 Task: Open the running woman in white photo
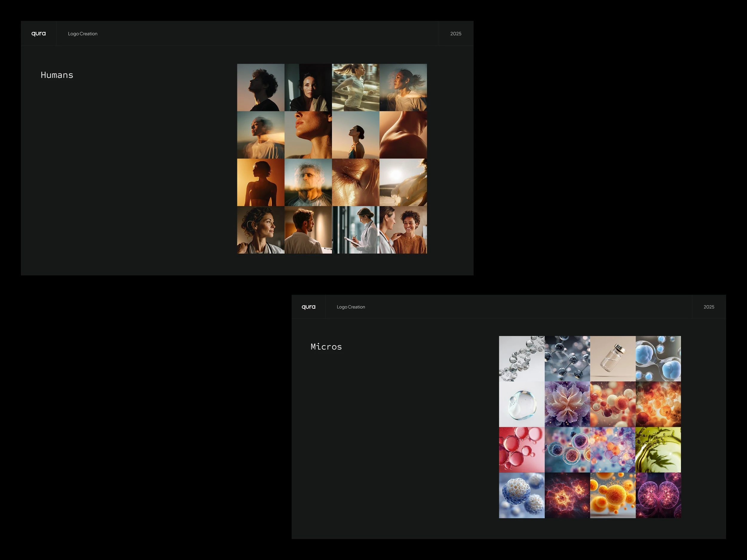(355, 88)
